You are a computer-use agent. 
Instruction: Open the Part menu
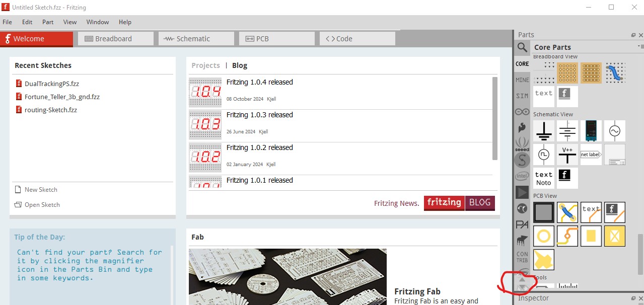click(48, 22)
